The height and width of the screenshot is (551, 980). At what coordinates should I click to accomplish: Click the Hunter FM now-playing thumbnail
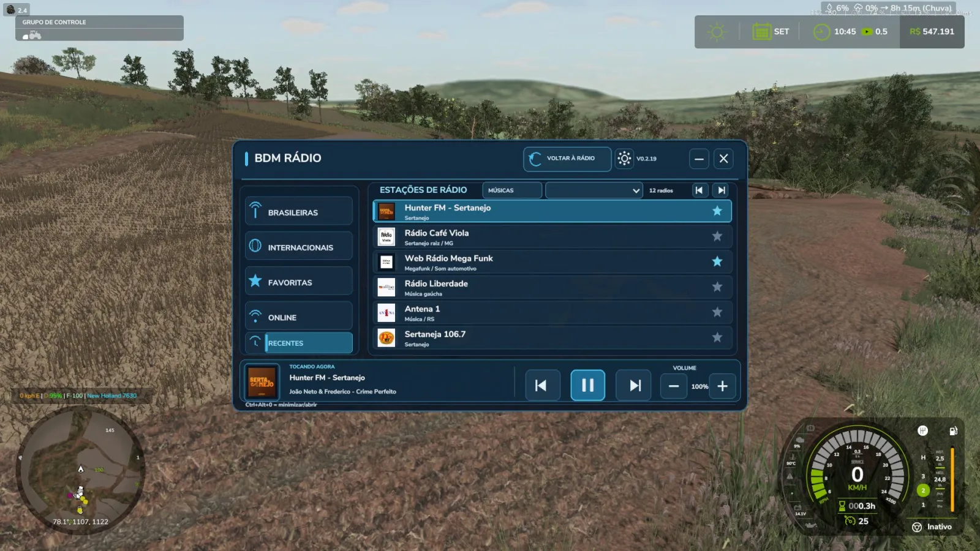click(x=262, y=382)
